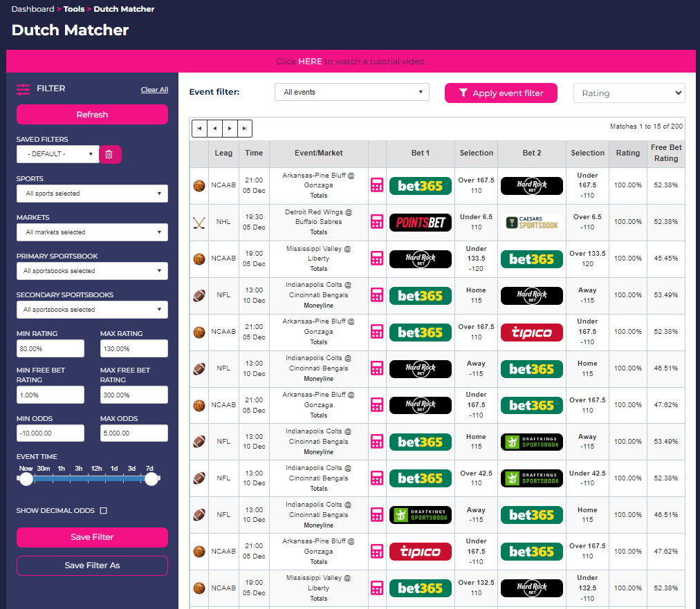Click the '45.45%' free bet rating value

click(x=665, y=259)
